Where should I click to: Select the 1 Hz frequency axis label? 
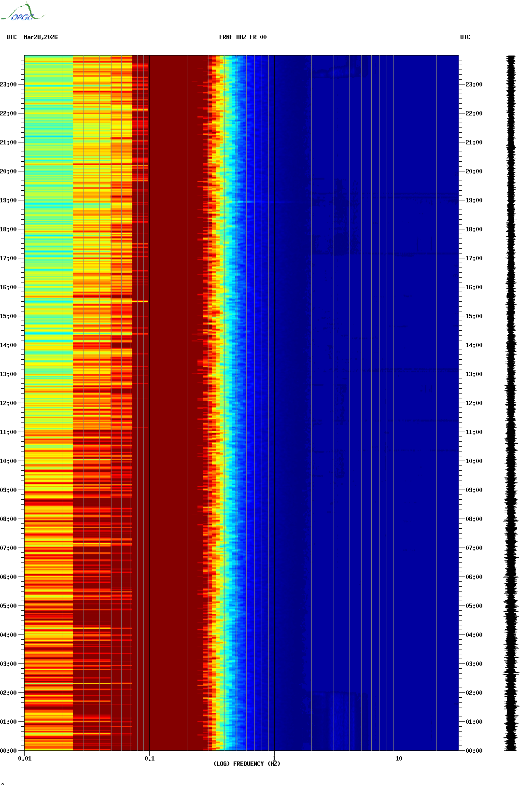coord(274,759)
